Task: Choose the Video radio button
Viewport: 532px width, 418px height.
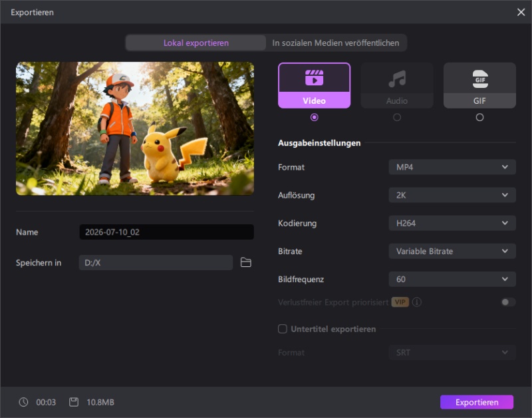Action: pos(314,117)
